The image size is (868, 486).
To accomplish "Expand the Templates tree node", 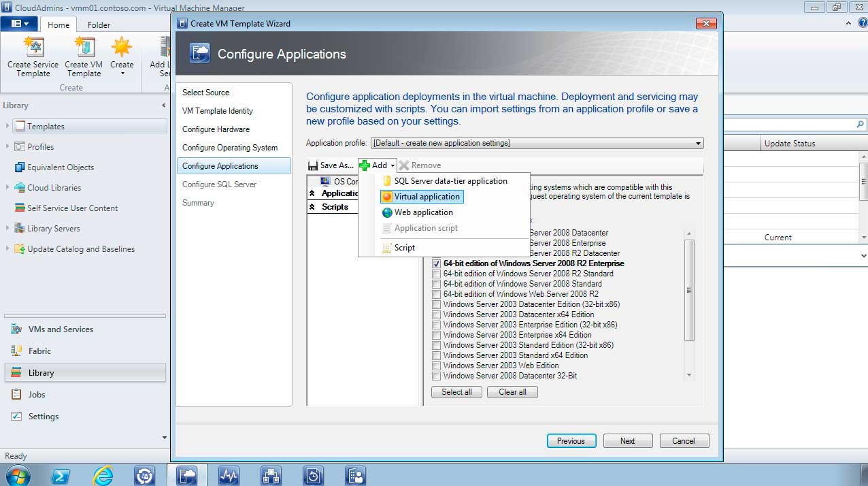I will [7, 127].
